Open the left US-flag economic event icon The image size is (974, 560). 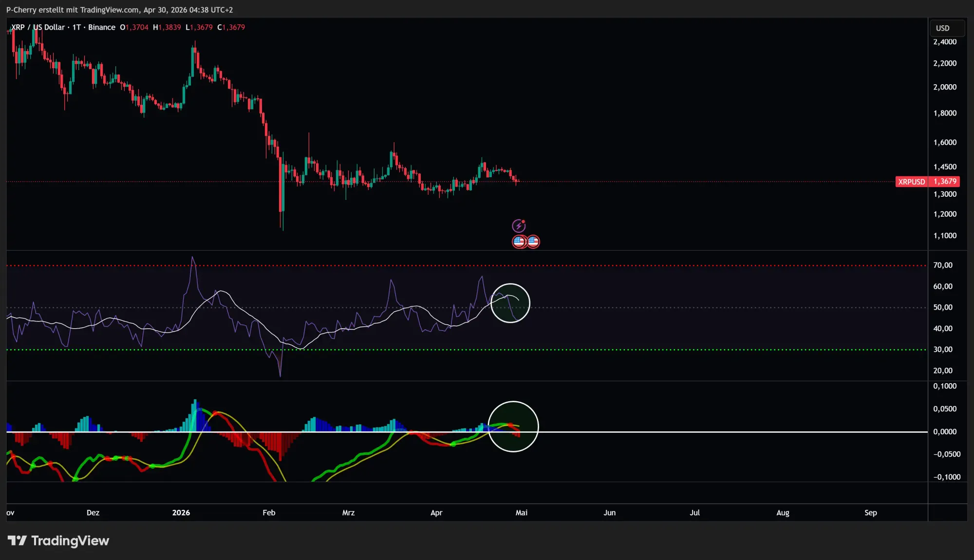519,241
